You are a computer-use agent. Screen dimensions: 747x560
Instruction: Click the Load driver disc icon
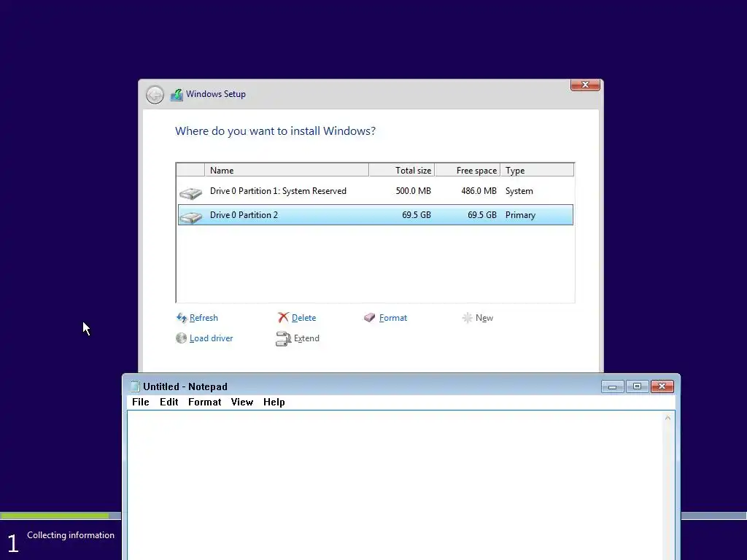pyautogui.click(x=181, y=338)
